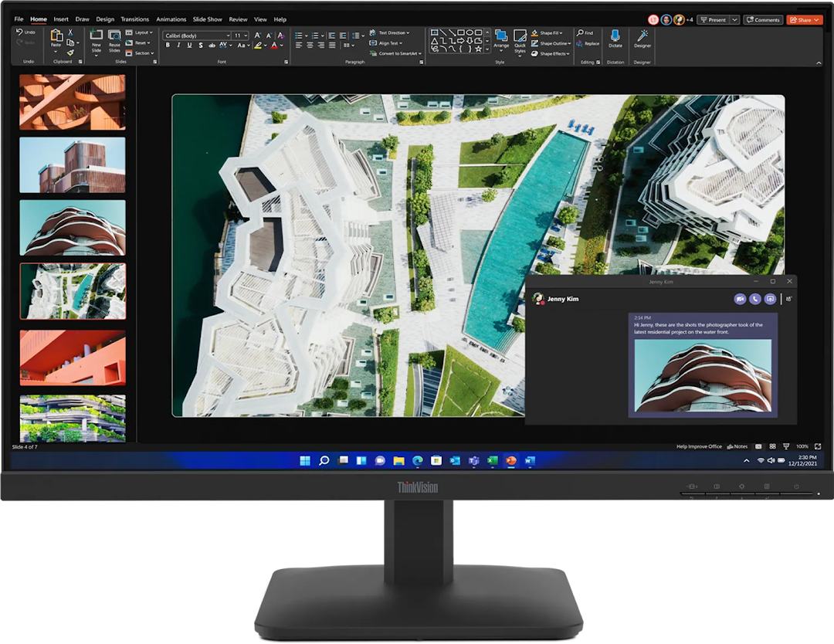834x644 pixels.
Task: Toggle bold formatting
Action: [x=168, y=46]
